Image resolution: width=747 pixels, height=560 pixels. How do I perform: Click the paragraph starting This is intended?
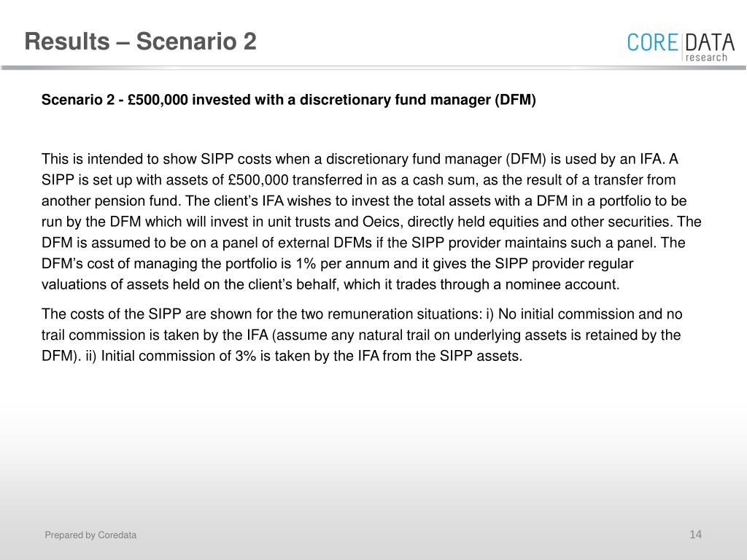tap(371, 222)
